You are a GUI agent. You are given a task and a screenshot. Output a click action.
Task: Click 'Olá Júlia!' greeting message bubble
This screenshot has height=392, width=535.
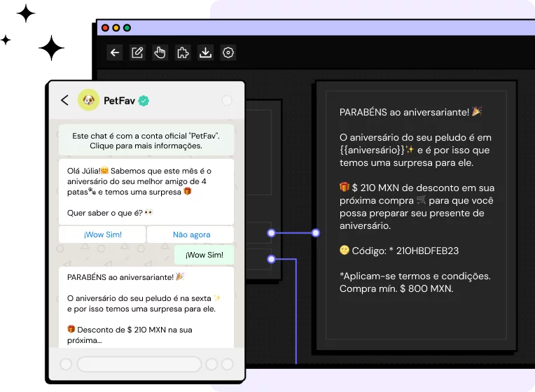(146, 192)
